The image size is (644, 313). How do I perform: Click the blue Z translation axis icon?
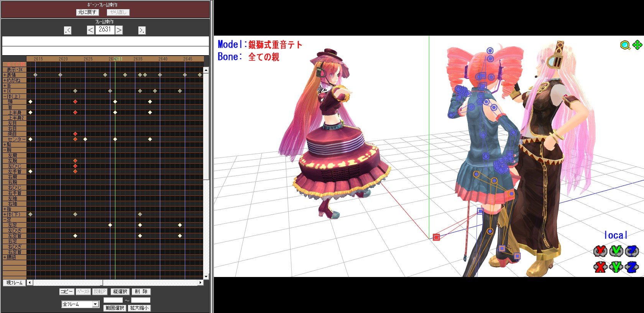[x=632, y=267]
